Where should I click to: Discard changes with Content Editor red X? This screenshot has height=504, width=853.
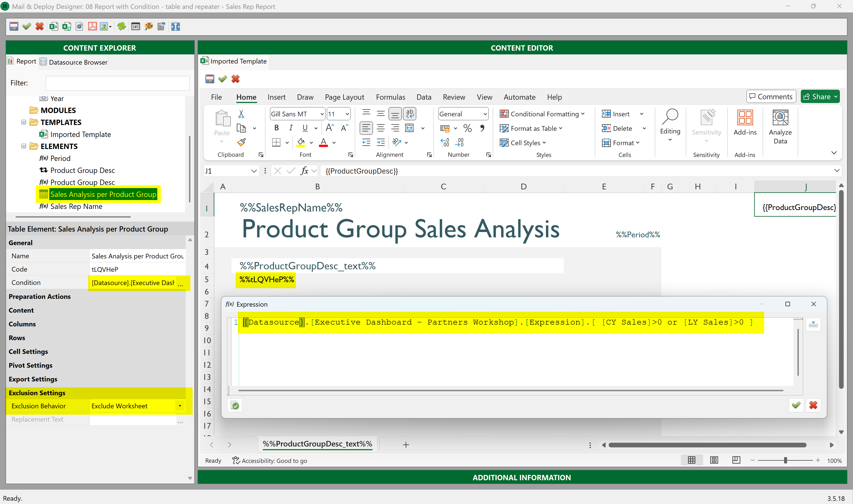pyautogui.click(x=235, y=79)
